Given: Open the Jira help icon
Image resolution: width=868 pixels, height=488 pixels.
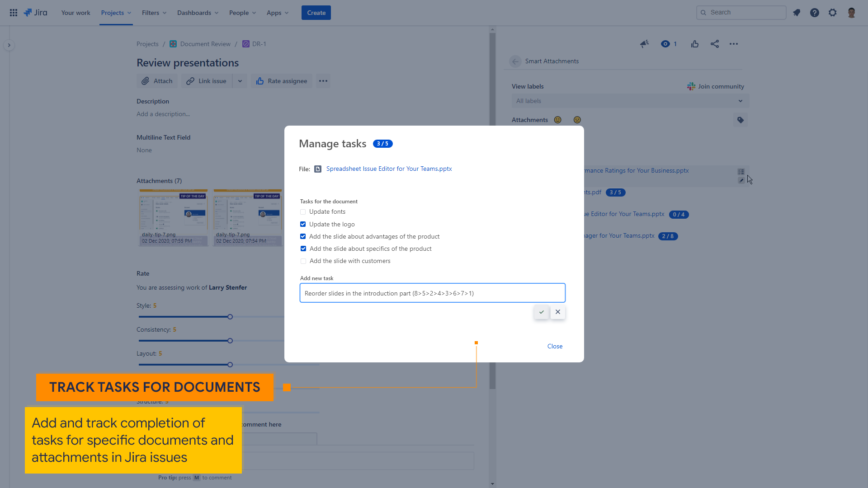Looking at the screenshot, I should [x=815, y=13].
